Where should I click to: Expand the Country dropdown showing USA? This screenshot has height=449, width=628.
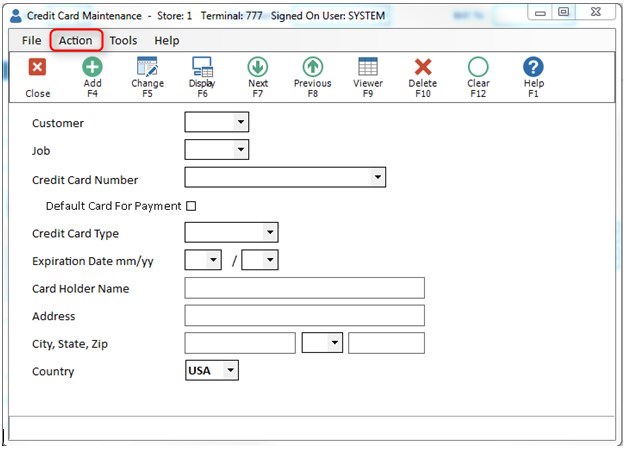click(230, 371)
